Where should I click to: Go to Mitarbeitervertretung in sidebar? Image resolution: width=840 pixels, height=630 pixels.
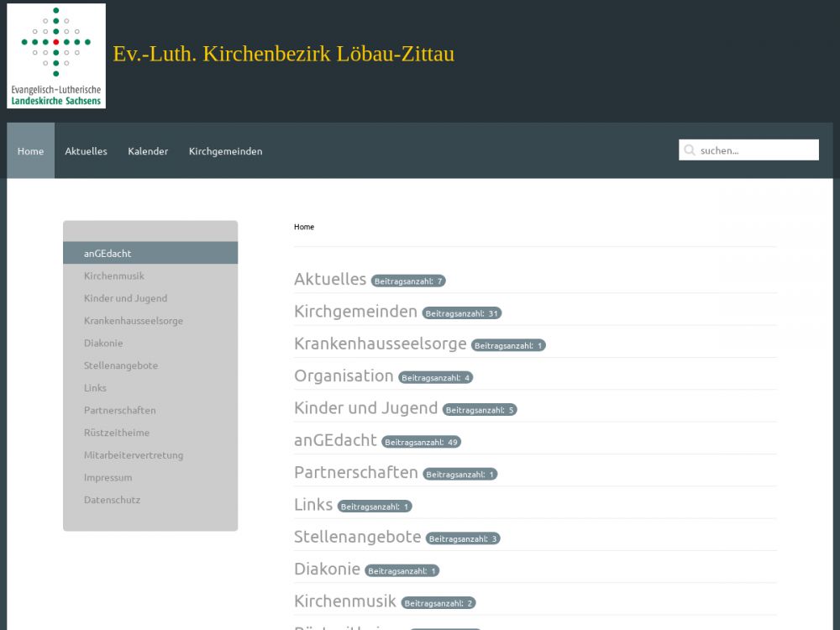(x=133, y=455)
